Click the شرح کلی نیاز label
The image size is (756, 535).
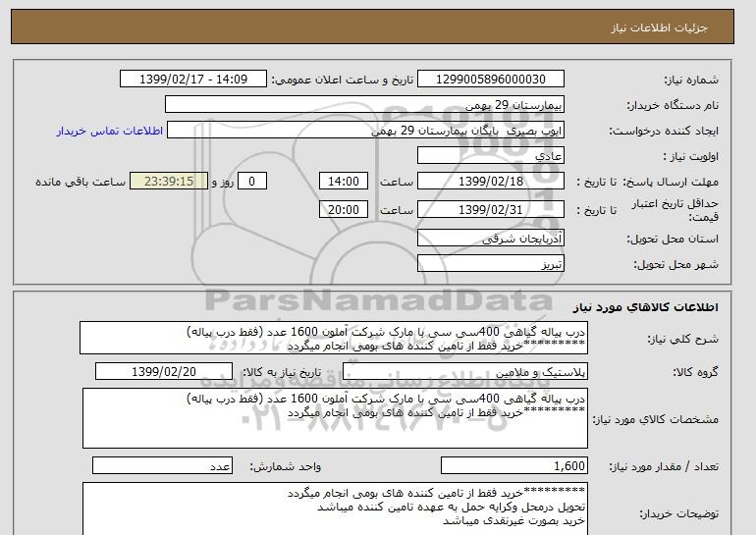click(x=682, y=339)
